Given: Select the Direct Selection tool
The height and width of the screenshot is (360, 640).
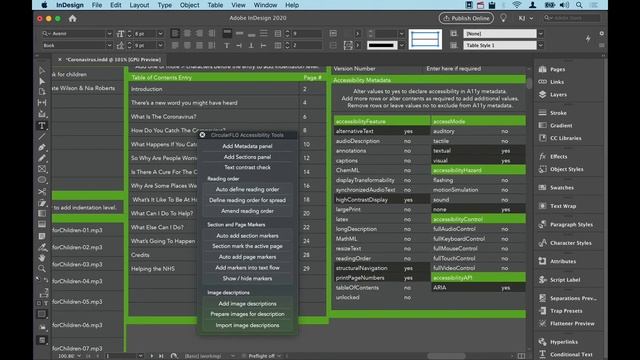Looking at the screenshot, I should (42, 81).
